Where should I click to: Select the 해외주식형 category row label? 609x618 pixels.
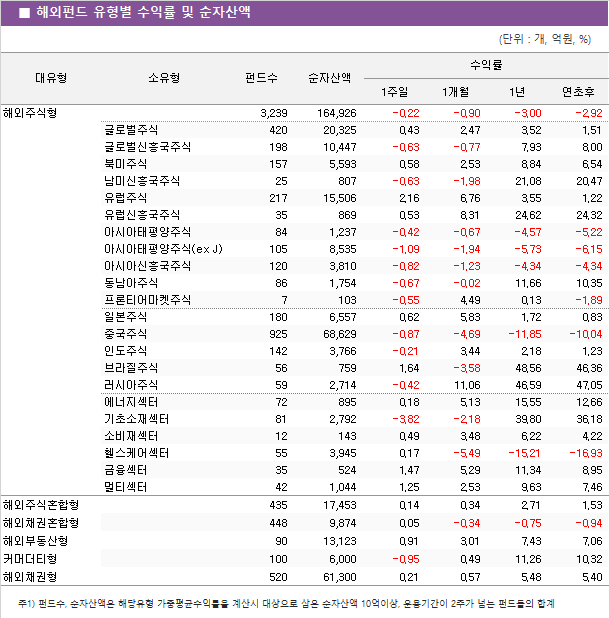pyautogui.click(x=31, y=112)
